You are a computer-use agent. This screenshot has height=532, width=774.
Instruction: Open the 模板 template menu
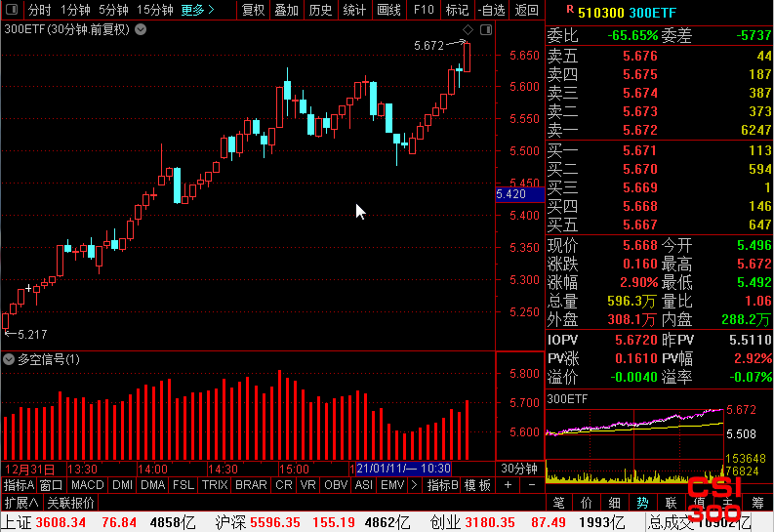(477, 485)
